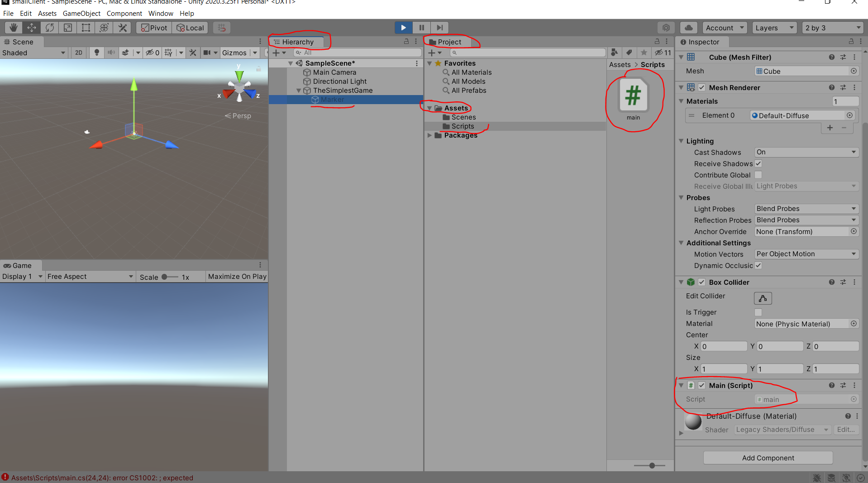Click error icon in status bar
This screenshot has width=868, height=483.
point(5,478)
